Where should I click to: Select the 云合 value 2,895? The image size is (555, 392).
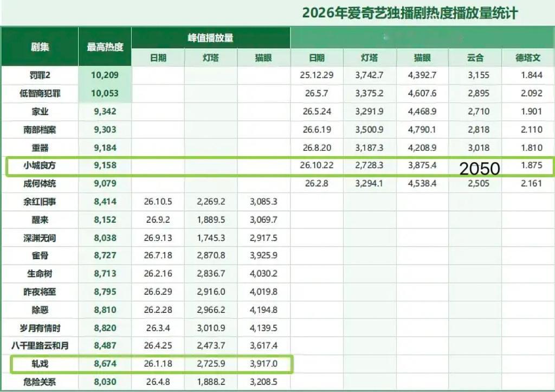(479, 93)
